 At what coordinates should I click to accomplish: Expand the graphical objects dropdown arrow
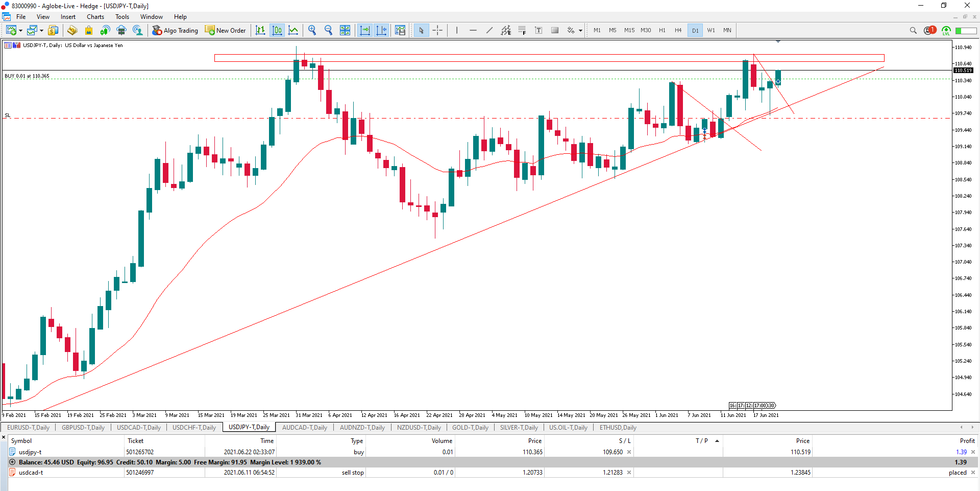[x=580, y=31]
